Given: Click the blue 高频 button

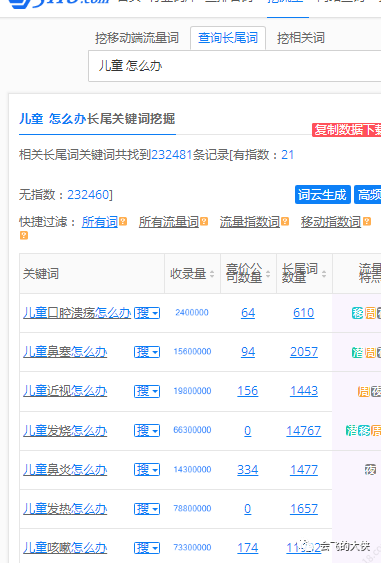Looking at the screenshot, I should tap(368, 195).
